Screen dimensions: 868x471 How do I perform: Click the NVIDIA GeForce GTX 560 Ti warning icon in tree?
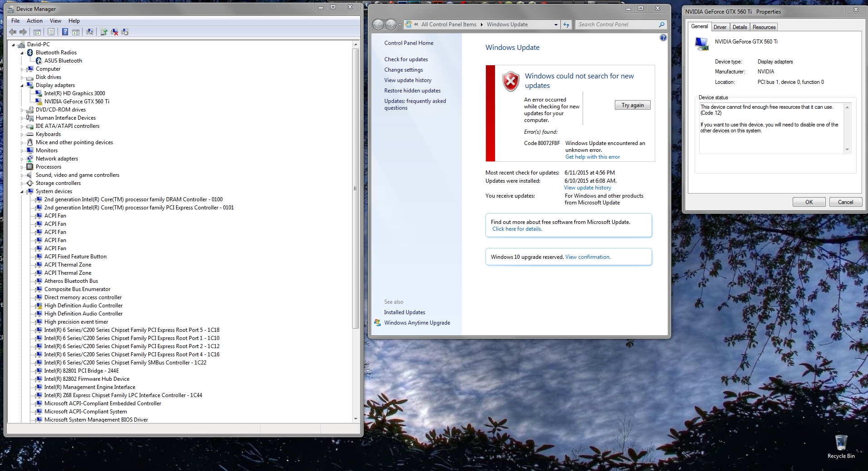coord(39,102)
